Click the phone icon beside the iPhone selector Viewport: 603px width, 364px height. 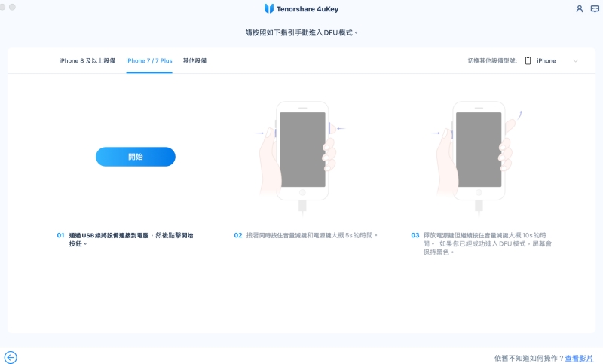[x=528, y=60]
